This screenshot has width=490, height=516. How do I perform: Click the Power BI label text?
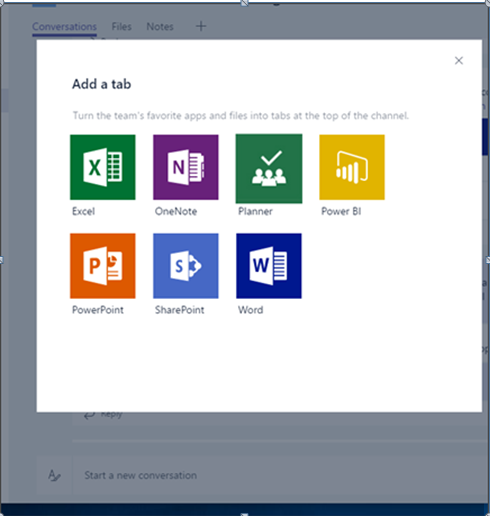pos(341,211)
